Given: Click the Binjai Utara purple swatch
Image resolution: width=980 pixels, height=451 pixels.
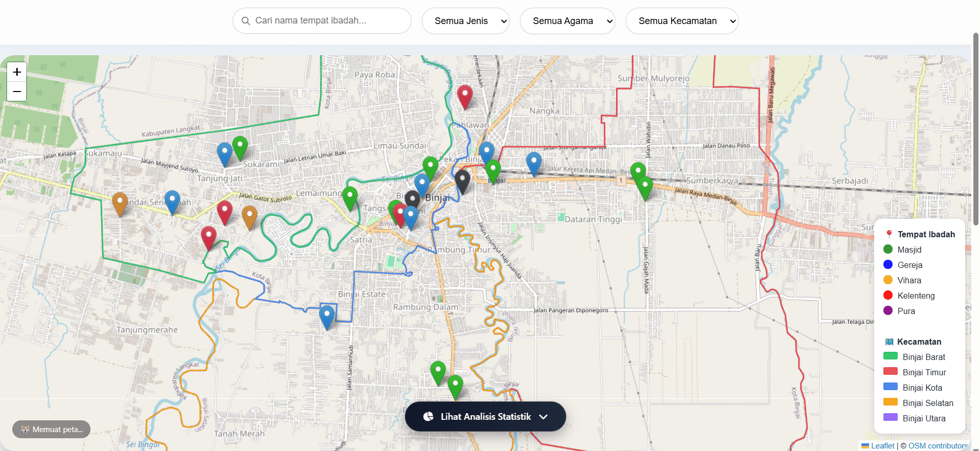Looking at the screenshot, I should [891, 417].
